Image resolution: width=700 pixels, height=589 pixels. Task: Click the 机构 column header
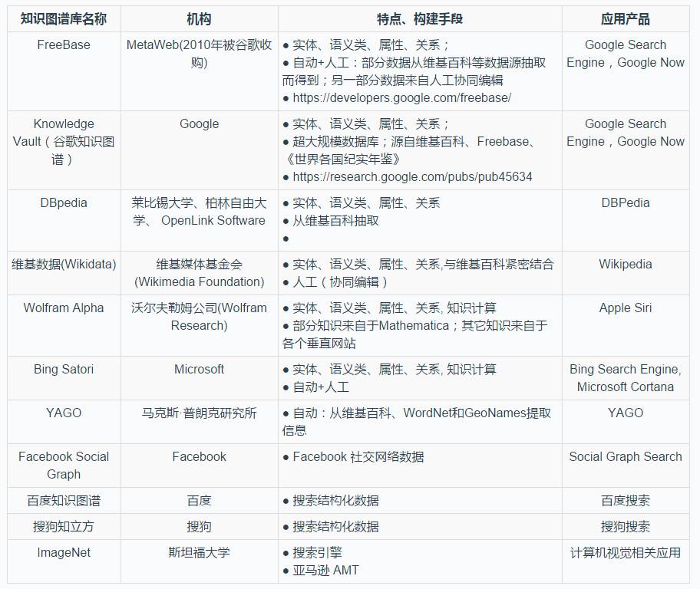199,19
